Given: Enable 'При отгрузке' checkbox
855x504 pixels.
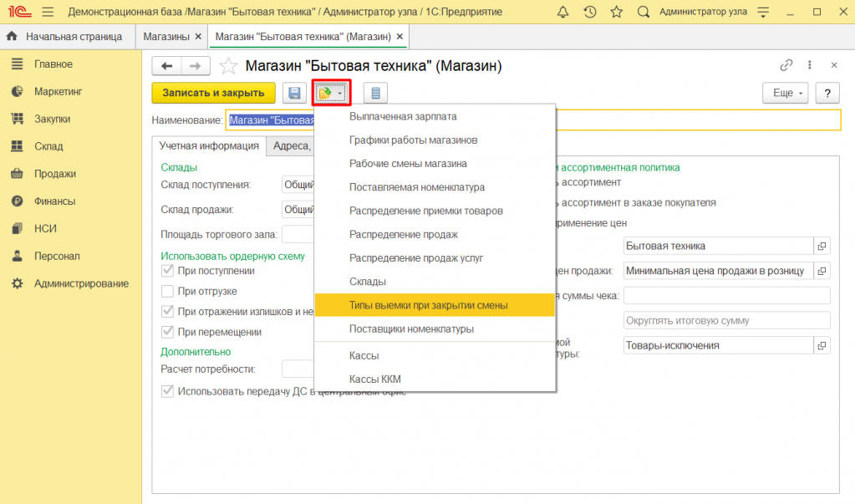Looking at the screenshot, I should pyautogui.click(x=167, y=291).
